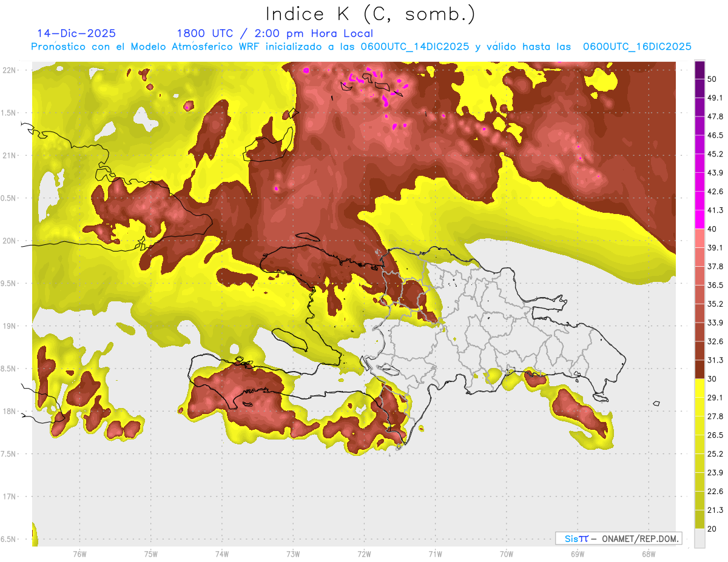Click the color bar value 21.3
The width and height of the screenshot is (728, 562).
[715, 510]
